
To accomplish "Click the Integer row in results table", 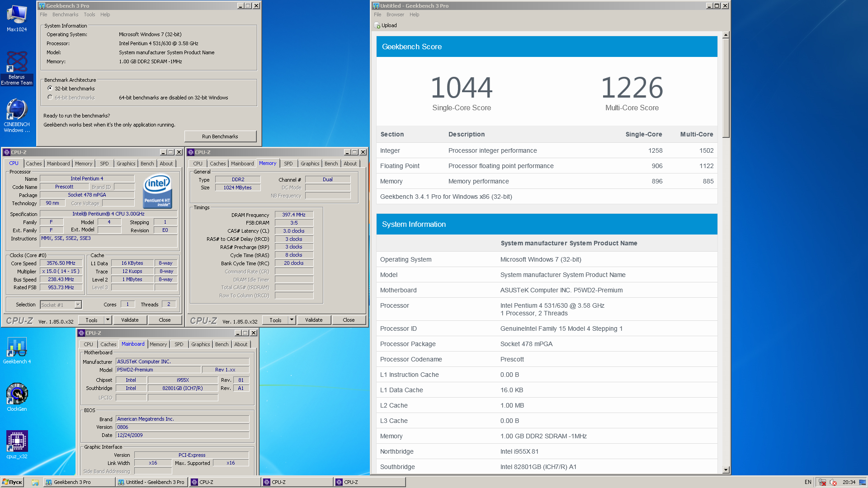I will [x=547, y=150].
